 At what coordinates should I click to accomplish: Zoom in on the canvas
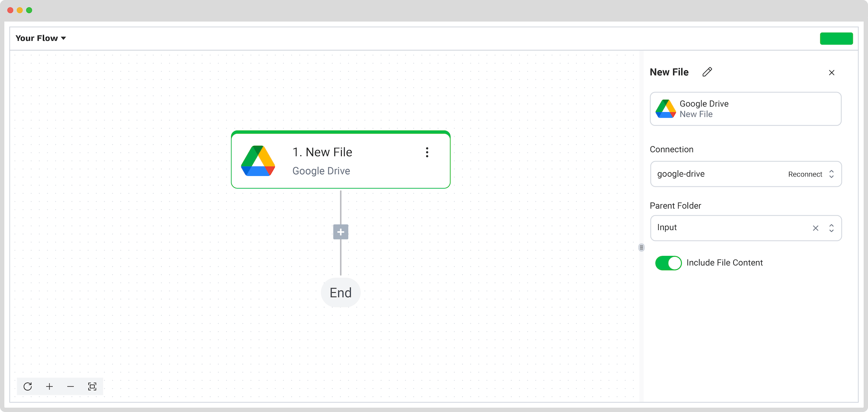point(49,386)
